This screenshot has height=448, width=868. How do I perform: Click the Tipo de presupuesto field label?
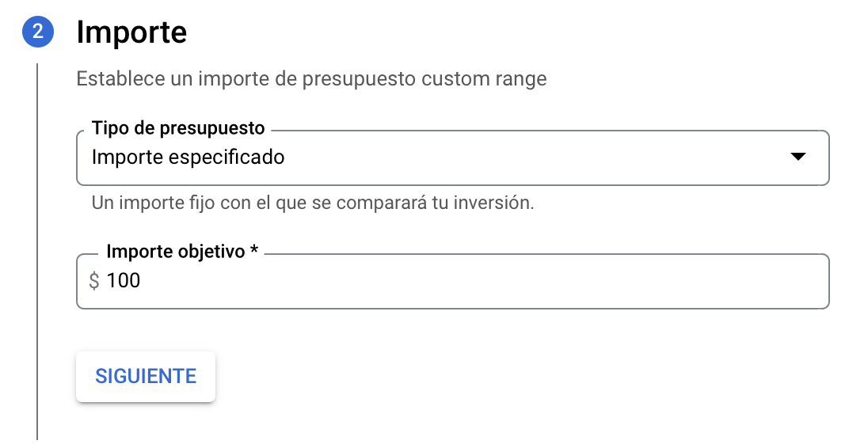point(178,127)
